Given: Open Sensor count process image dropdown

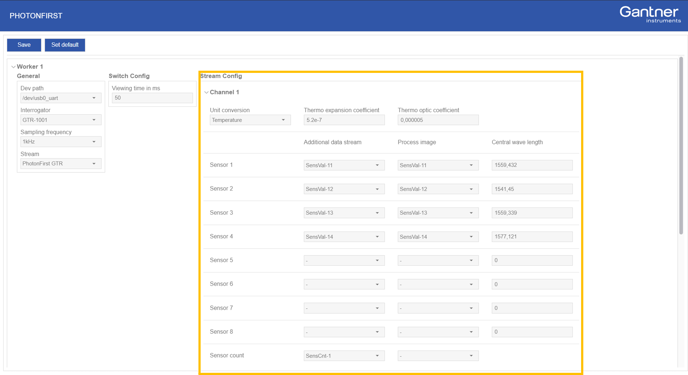Looking at the screenshot, I should pos(438,356).
